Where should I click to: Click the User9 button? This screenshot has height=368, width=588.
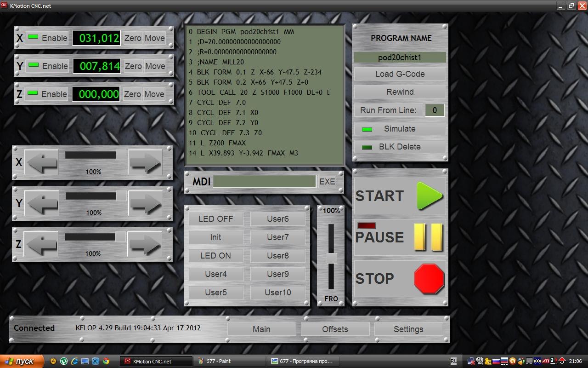pyautogui.click(x=278, y=274)
